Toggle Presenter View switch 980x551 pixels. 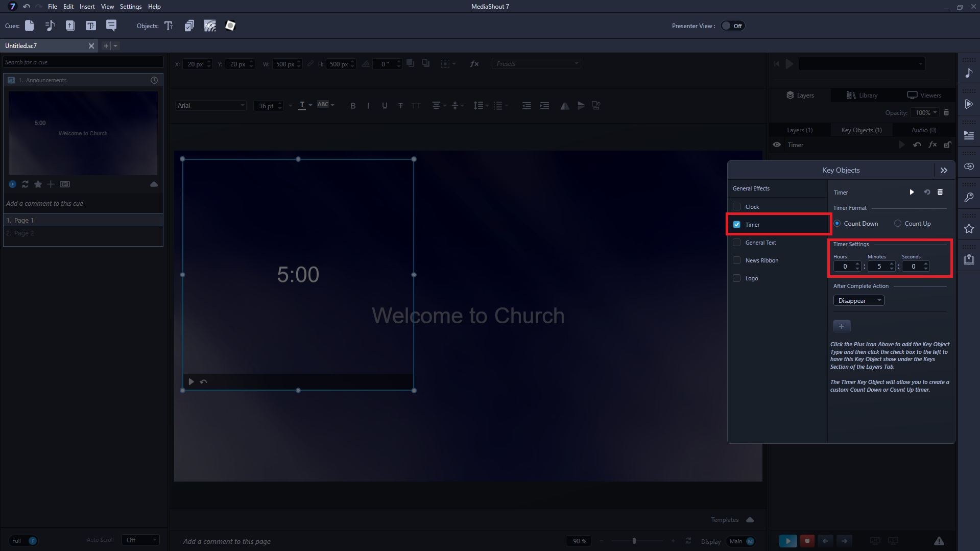732,26
